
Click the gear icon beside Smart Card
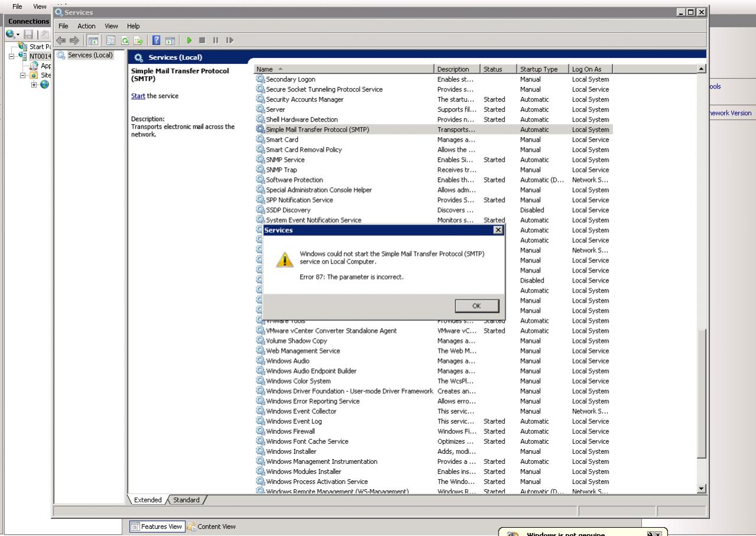pos(260,139)
